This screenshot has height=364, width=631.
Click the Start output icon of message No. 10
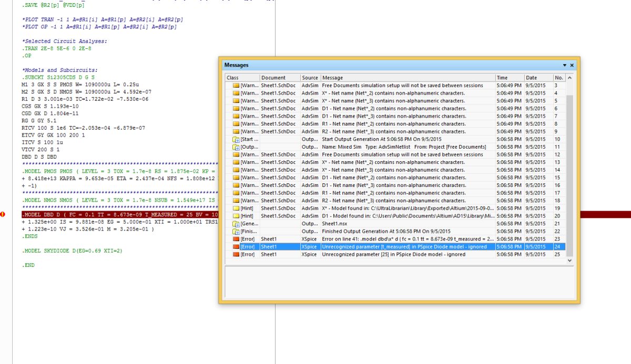click(x=236, y=139)
